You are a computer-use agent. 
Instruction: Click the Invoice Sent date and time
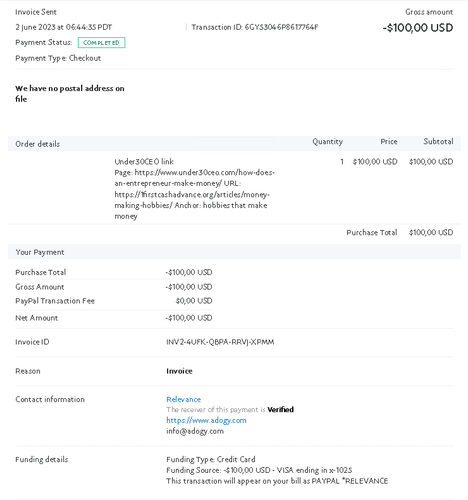click(x=64, y=27)
